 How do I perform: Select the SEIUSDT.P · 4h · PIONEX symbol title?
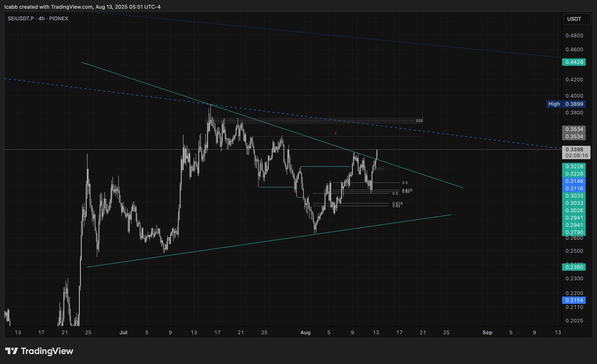click(38, 19)
